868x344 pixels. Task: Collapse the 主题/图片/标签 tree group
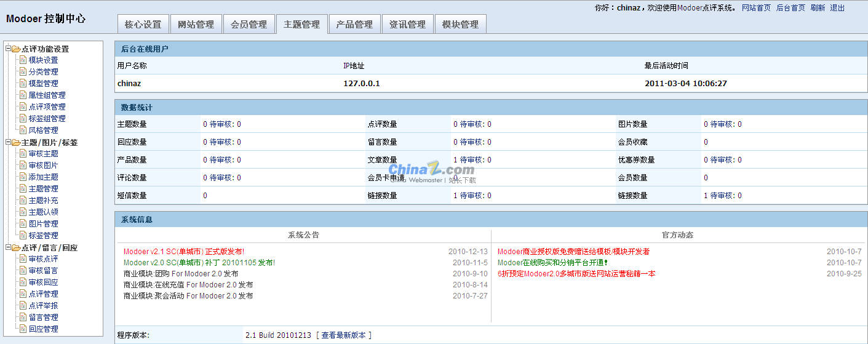[x=8, y=142]
